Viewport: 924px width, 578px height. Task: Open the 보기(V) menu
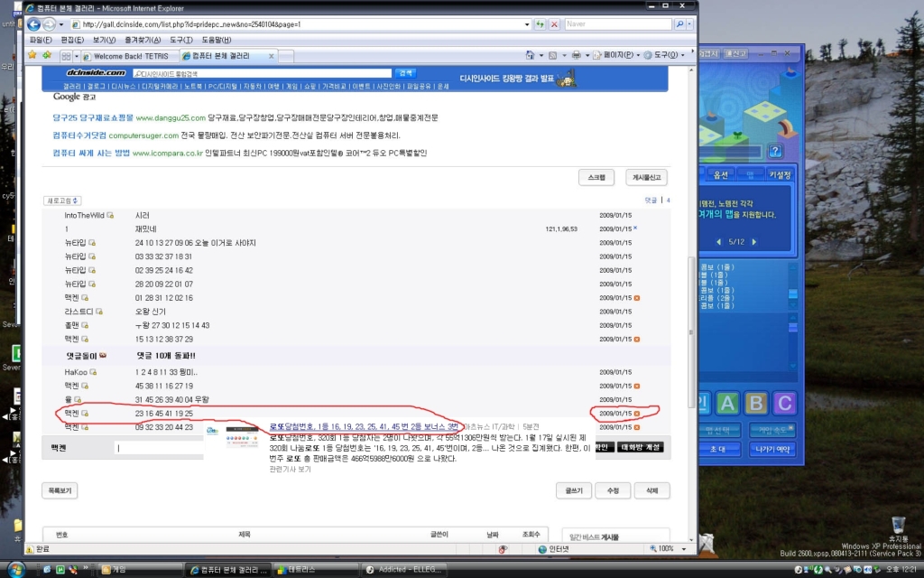pyautogui.click(x=105, y=40)
